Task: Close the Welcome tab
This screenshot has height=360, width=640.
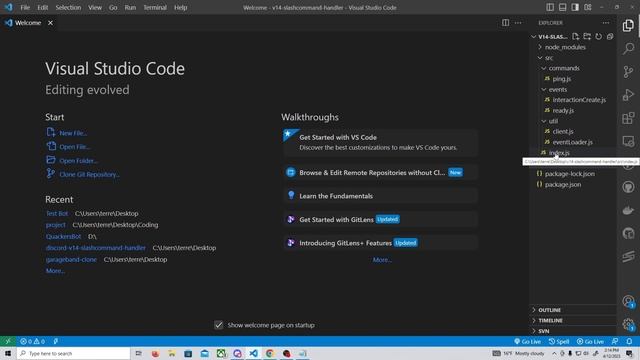Action: [50, 23]
